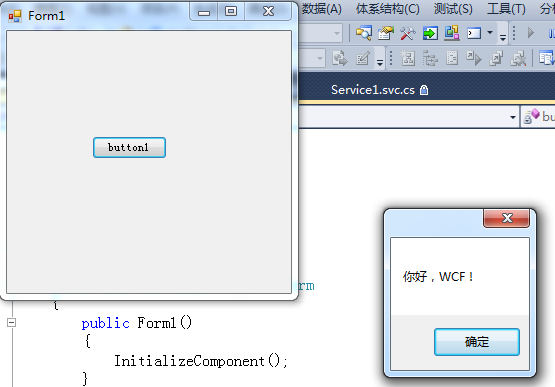Click the pencil-over-form edit icon

coord(363,58)
